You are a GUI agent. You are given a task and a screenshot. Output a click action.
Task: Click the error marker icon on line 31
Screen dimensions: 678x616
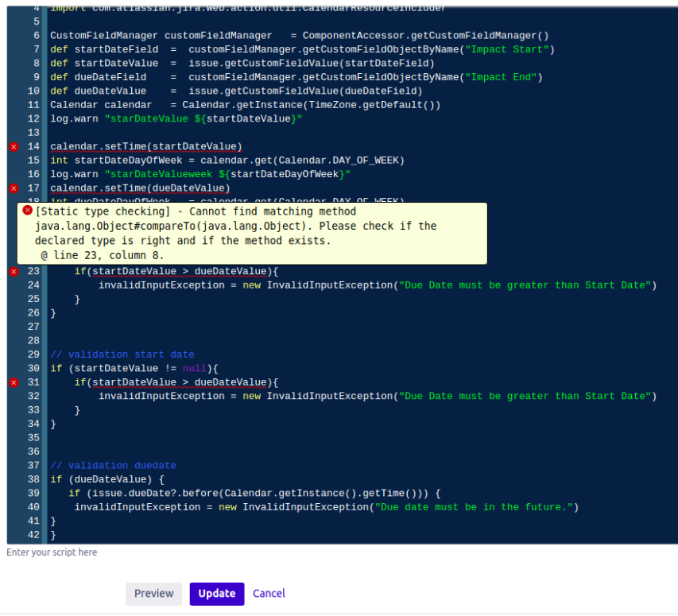click(13, 382)
